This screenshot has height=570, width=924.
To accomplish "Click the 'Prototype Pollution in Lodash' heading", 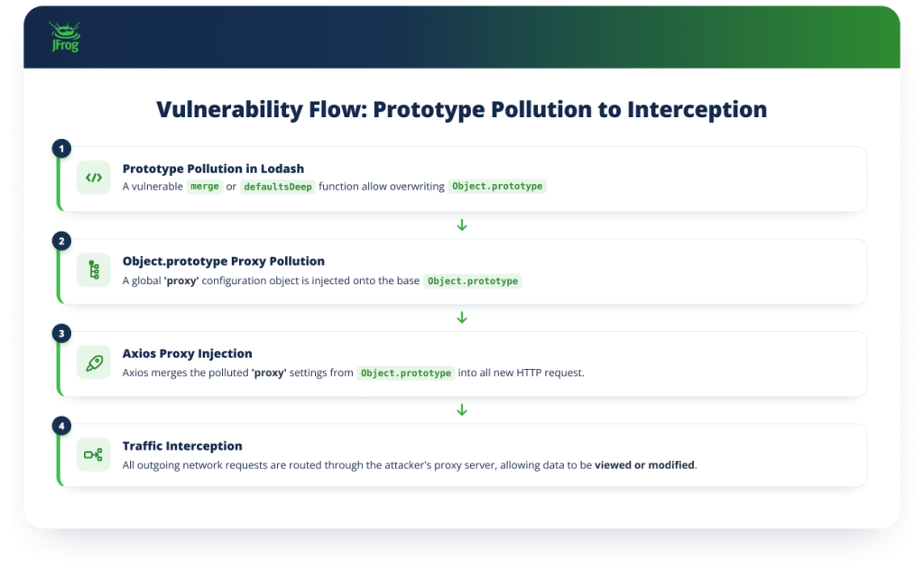I will tap(213, 169).
